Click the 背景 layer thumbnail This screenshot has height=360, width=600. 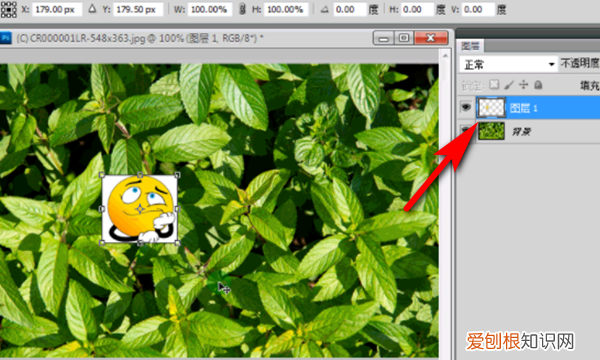[491, 131]
